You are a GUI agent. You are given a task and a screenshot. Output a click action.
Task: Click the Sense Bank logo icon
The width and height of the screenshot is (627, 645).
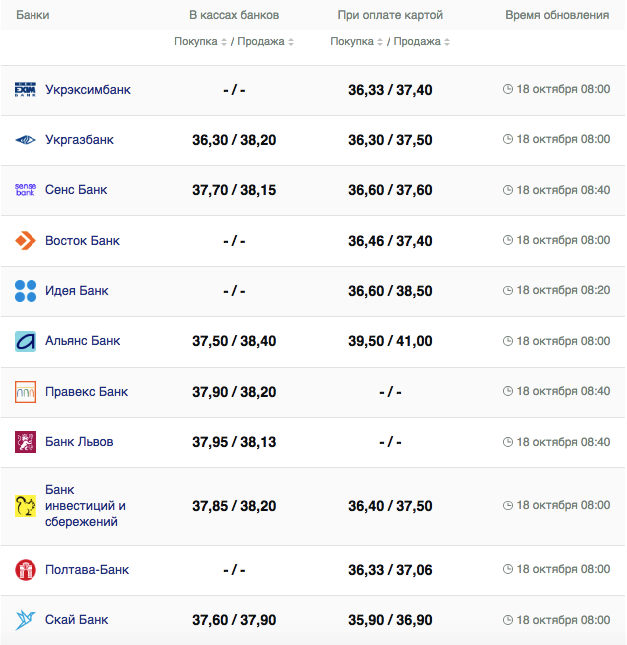click(x=25, y=190)
